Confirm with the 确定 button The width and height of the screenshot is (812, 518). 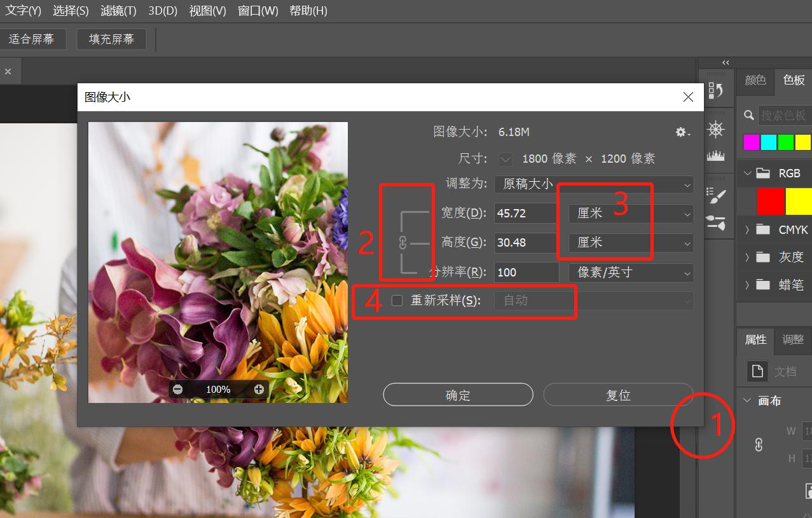pos(457,394)
